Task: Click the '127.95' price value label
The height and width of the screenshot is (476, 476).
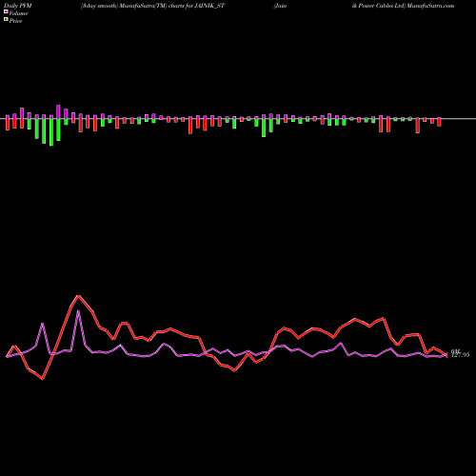Action: pos(460,355)
